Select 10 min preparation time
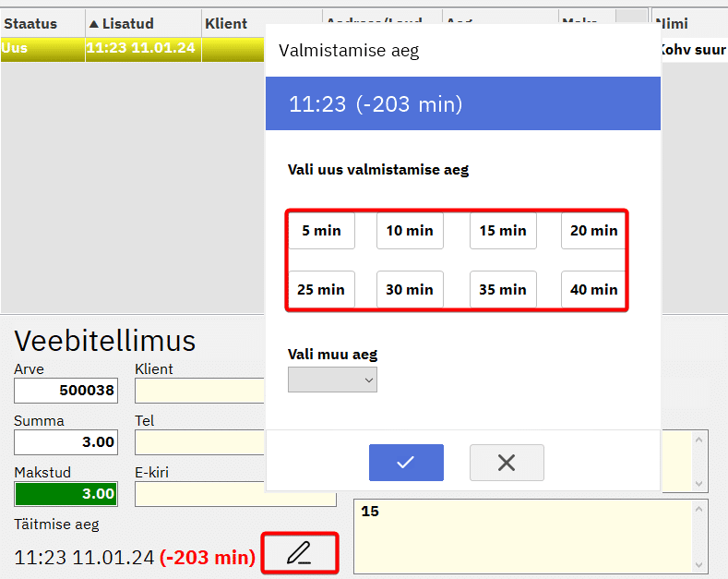 [x=410, y=231]
